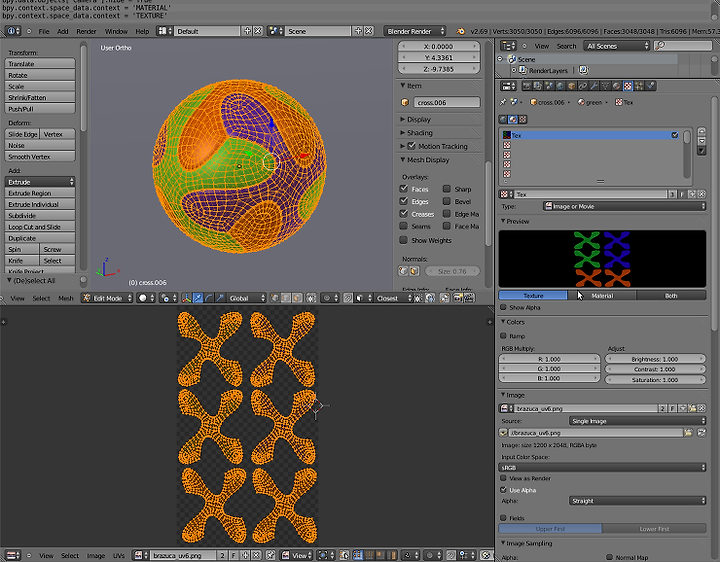The image size is (720, 562).
Task: Open the Object properties tab (orange cube)
Action: click(x=571, y=86)
